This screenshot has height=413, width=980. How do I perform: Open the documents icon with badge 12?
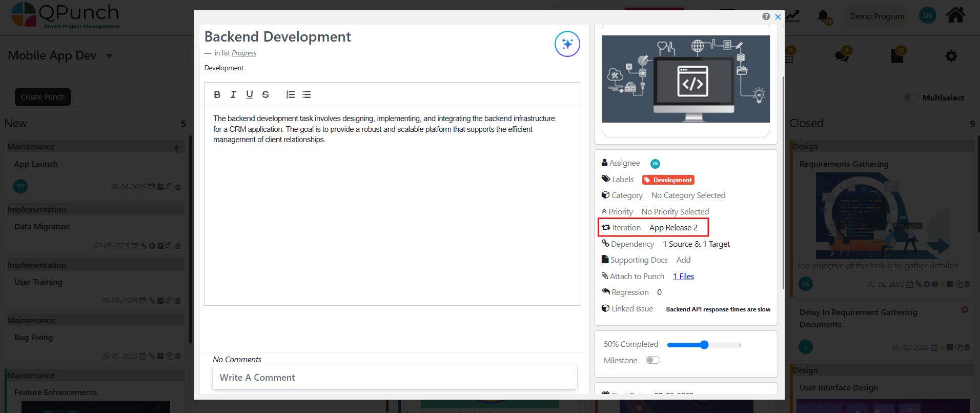point(897,55)
